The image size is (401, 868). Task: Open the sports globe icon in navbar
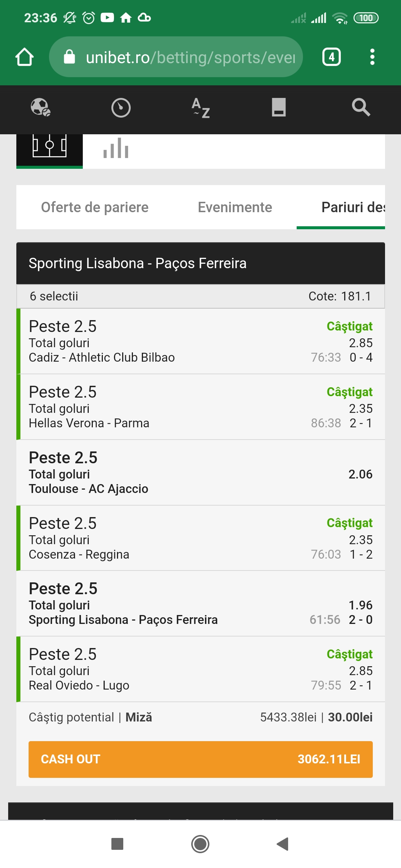[x=40, y=108]
